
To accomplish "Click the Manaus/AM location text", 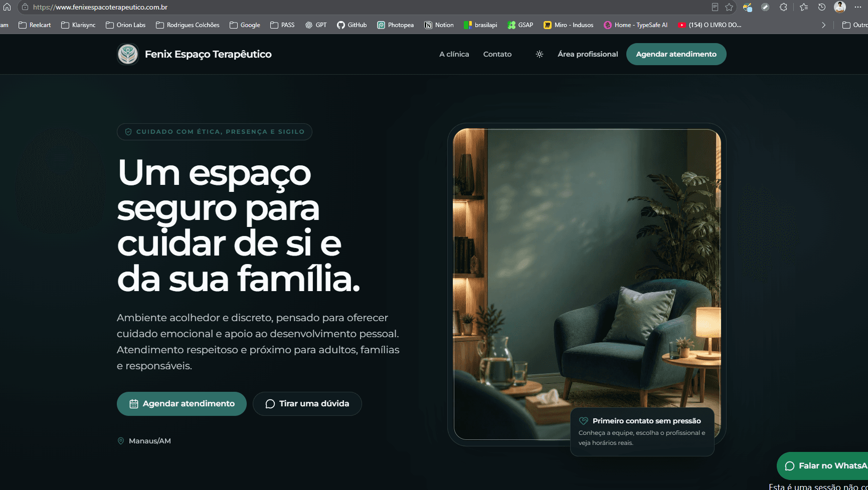I will coord(150,441).
